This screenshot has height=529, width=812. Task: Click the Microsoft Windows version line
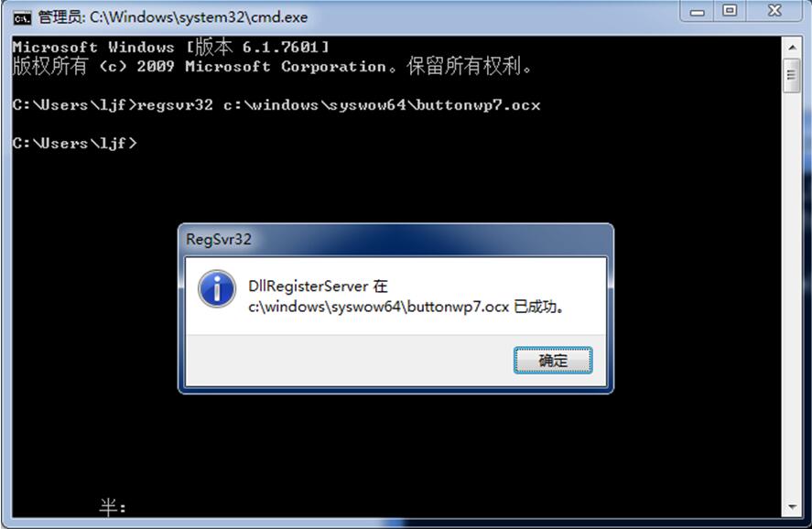pos(170,48)
